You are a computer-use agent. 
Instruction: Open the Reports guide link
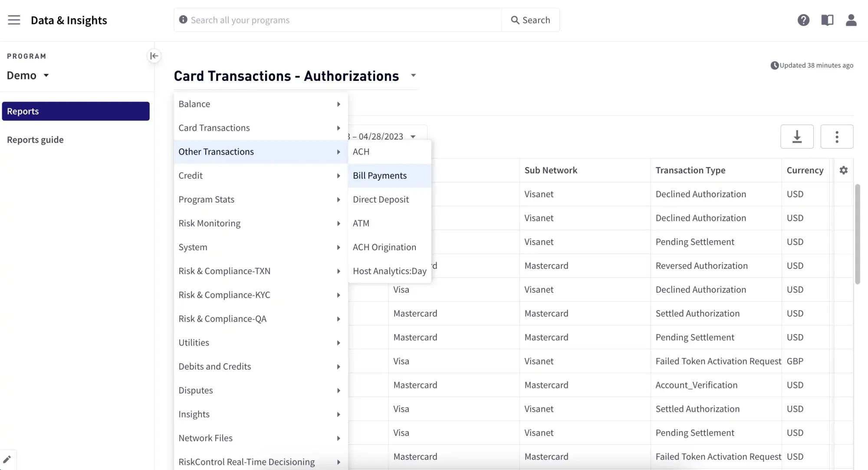point(35,140)
